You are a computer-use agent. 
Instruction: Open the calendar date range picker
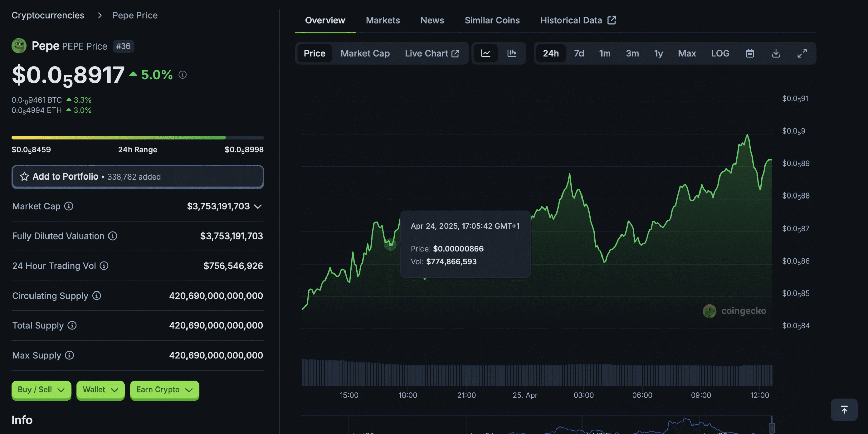[750, 53]
